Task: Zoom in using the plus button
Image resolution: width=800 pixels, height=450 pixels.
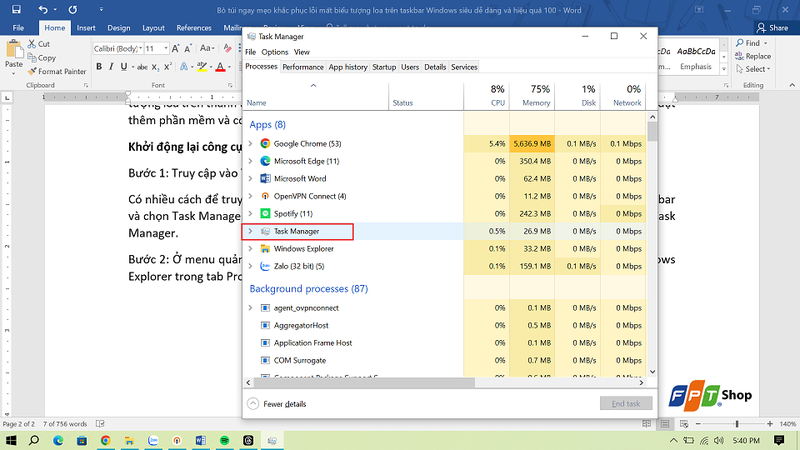Action: [770, 424]
